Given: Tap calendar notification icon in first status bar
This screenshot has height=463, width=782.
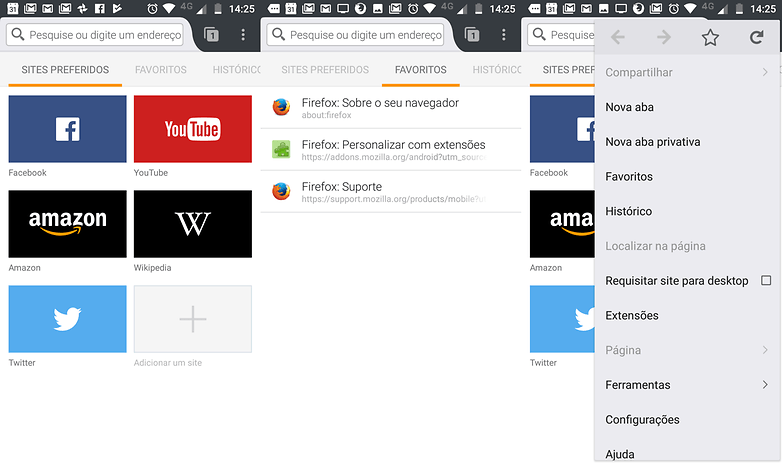Looking at the screenshot, I should tap(13, 8).
